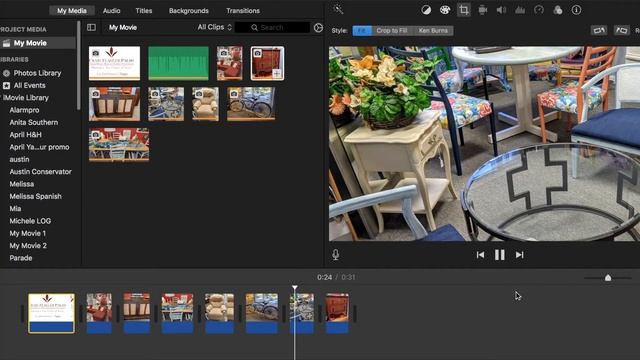Viewport: 640px width, 360px height.
Task: Open the color balance tool
Action: (x=426, y=10)
